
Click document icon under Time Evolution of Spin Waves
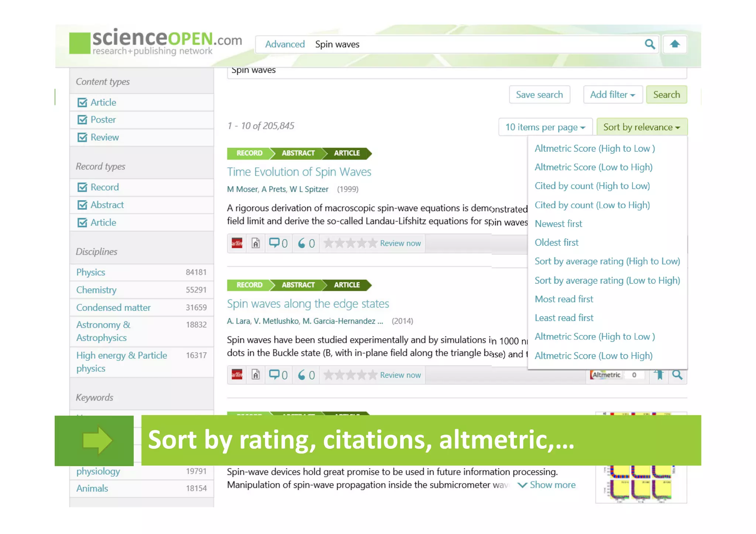point(255,243)
